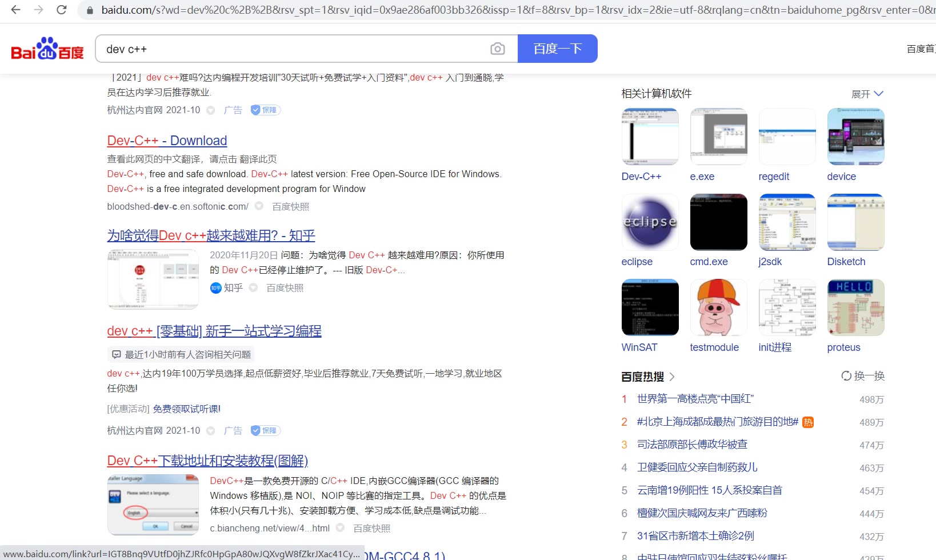
Task: Refresh hot searches with 换一换
Action: (x=862, y=376)
